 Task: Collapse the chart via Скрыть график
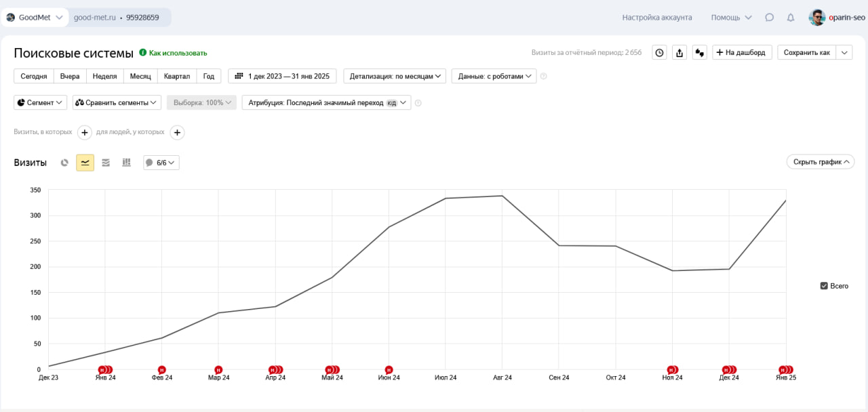[820, 162]
